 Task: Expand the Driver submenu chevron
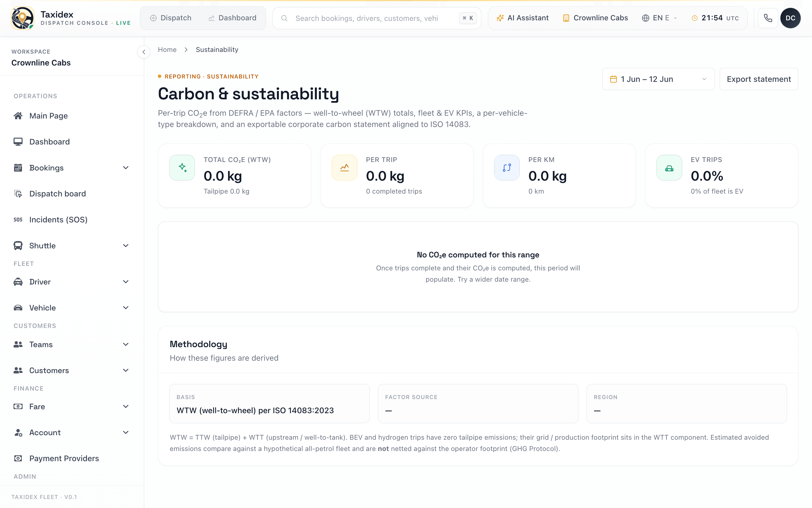click(126, 282)
